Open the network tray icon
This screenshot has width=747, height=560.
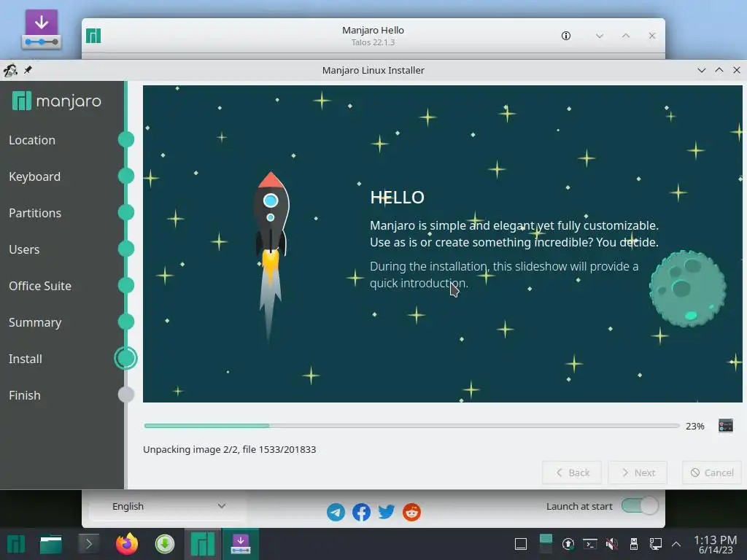click(656, 544)
